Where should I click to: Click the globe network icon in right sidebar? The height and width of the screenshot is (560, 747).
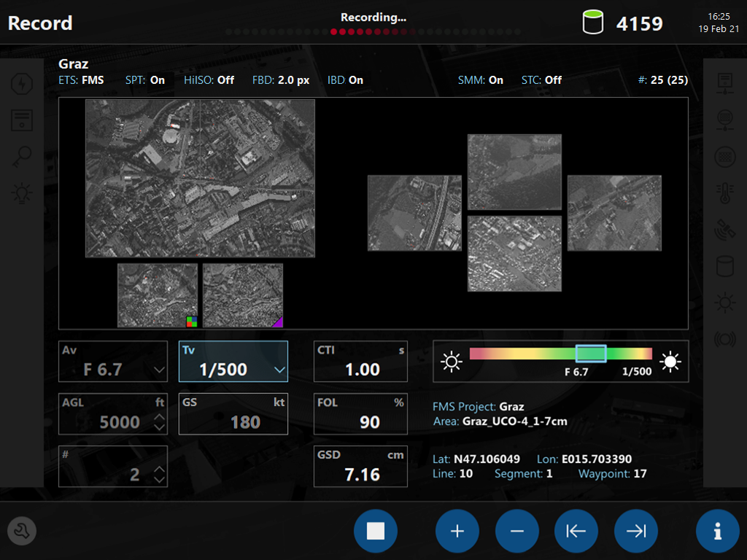(x=725, y=120)
